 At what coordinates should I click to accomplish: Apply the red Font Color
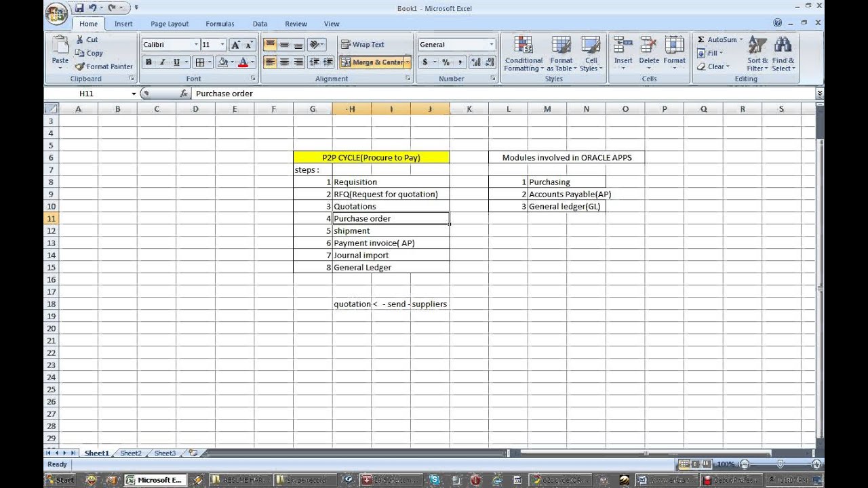tap(243, 62)
